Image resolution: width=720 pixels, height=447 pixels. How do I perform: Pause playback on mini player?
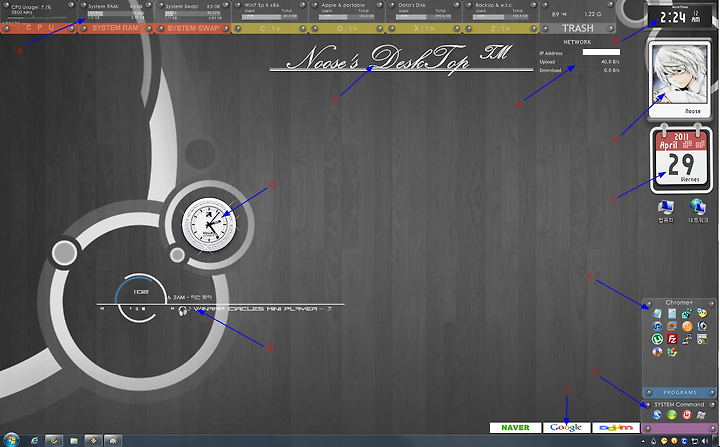coord(137,309)
